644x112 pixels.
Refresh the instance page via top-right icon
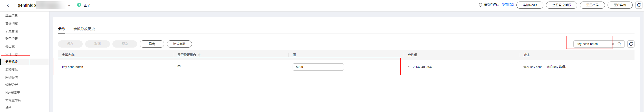point(639,5)
